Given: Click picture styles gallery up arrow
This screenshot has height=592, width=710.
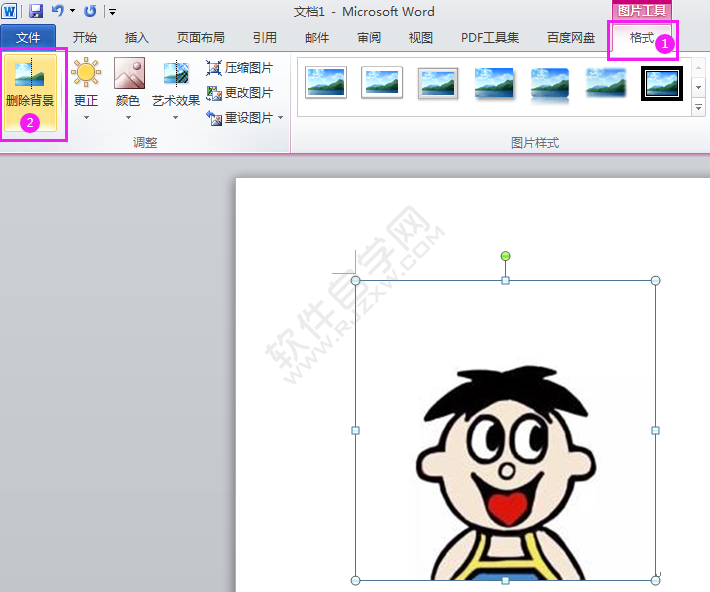Looking at the screenshot, I should [699, 67].
